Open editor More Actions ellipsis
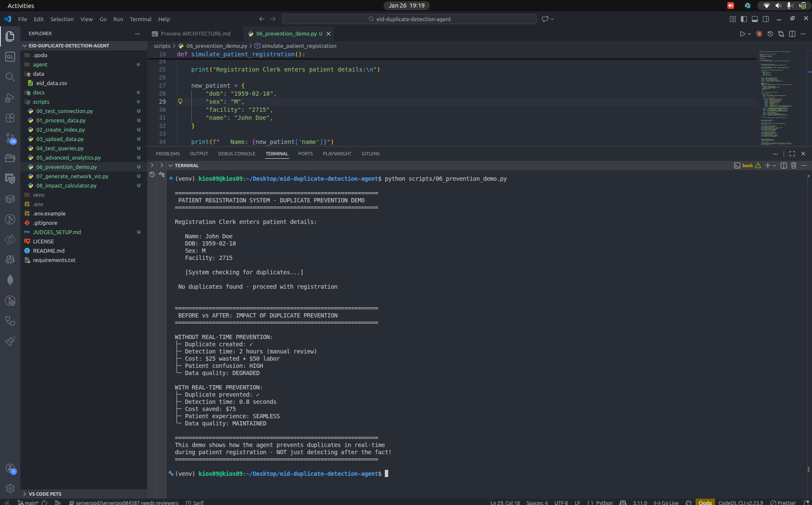Screen dimensions: 812x505 pyautogui.click(x=803, y=34)
